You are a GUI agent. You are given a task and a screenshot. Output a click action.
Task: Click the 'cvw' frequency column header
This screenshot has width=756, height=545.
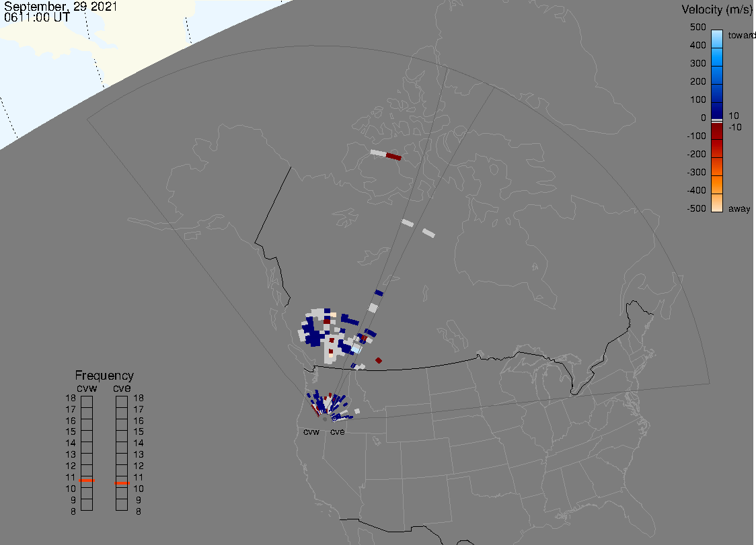coord(87,388)
